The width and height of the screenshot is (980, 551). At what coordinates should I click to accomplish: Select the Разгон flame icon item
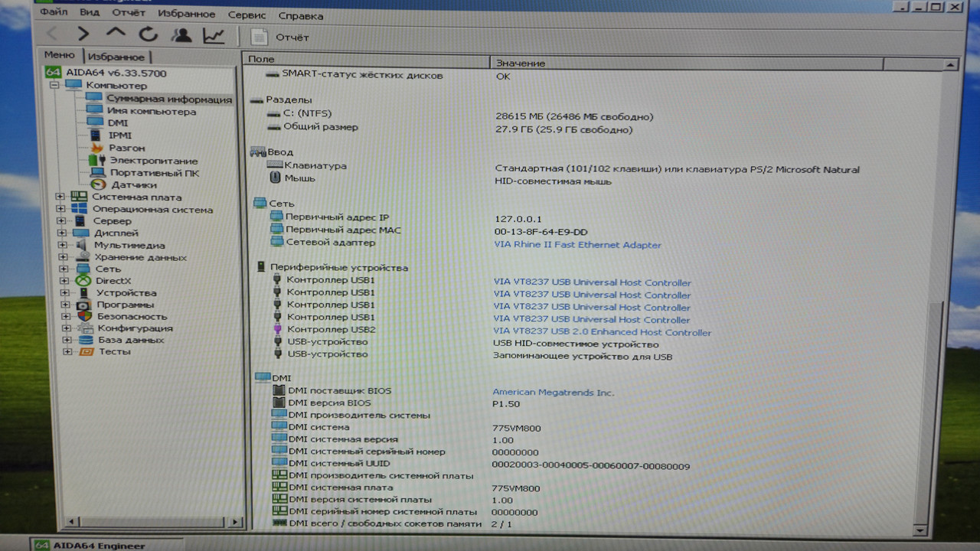point(96,148)
